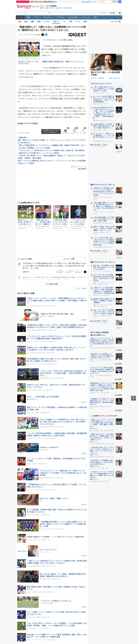Play sports video ranking item 1 thumbnail
This screenshot has height=644, width=138.
119,268
